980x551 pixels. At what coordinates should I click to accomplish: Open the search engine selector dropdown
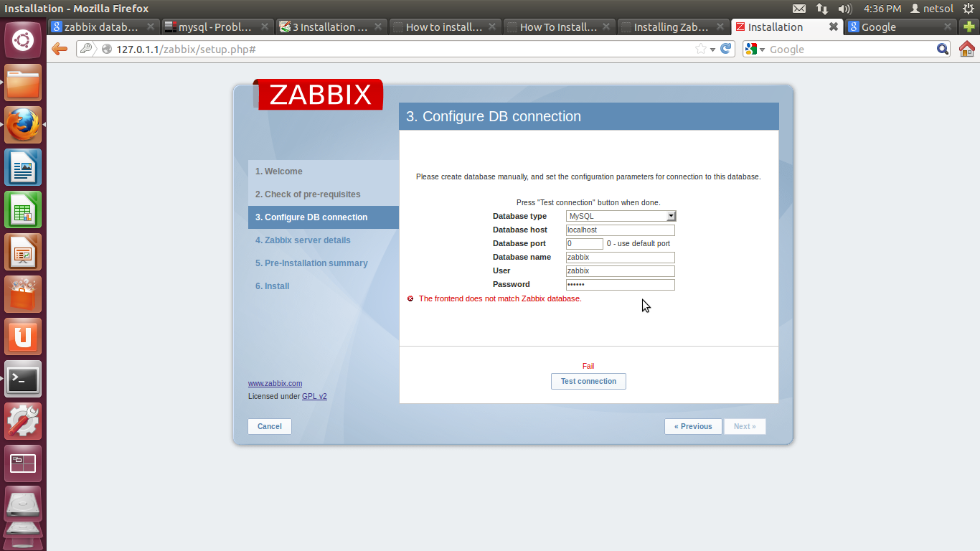click(755, 49)
